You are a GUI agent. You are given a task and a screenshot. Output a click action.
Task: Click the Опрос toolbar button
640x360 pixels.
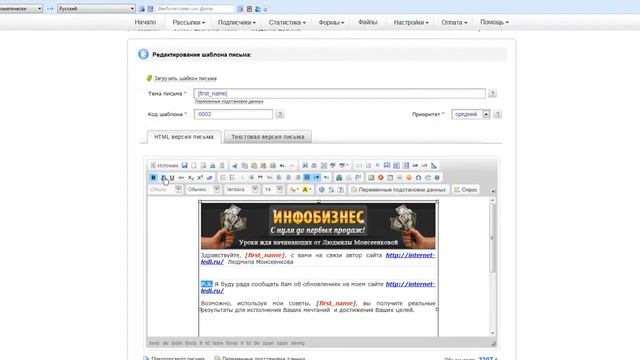(466, 190)
